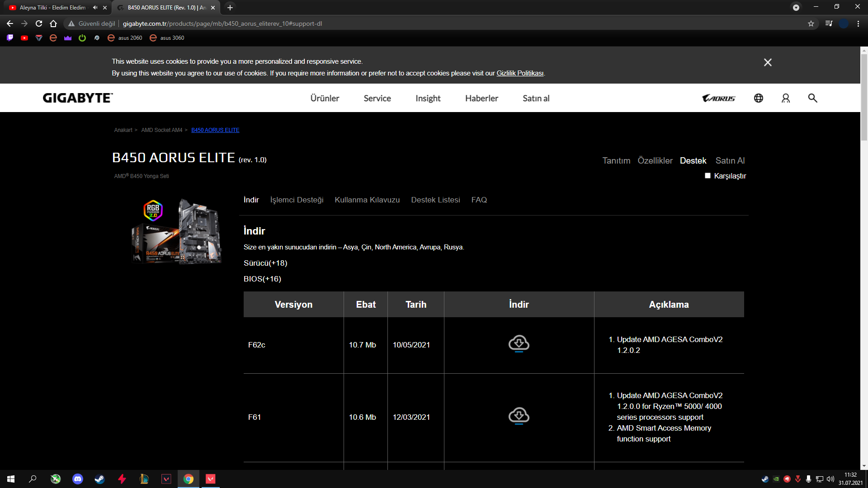Click the B450 AORUS ELITE product thumbnail
This screenshot has width=868, height=488.
point(177,231)
